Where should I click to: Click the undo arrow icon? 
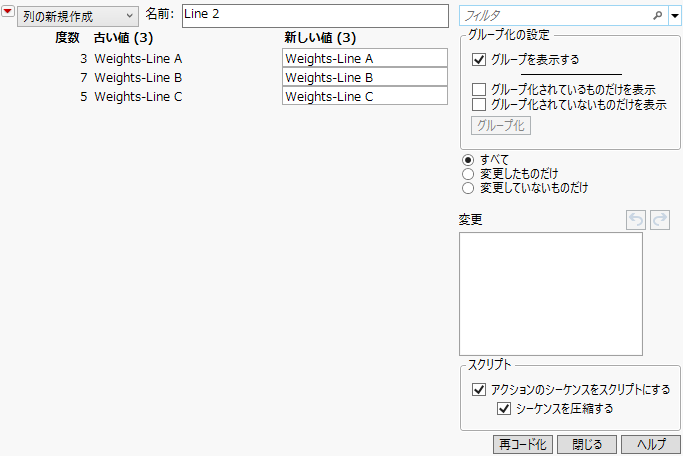(635, 219)
